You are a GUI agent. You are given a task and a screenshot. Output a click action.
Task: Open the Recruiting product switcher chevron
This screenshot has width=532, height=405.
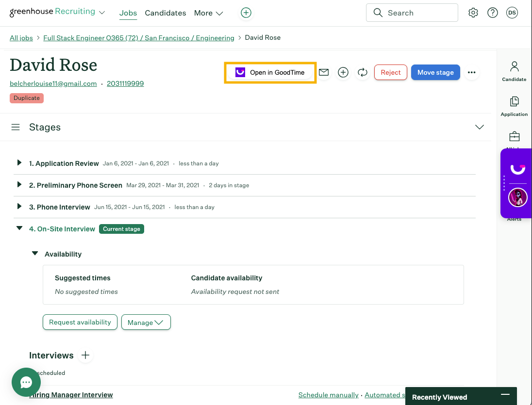click(102, 13)
